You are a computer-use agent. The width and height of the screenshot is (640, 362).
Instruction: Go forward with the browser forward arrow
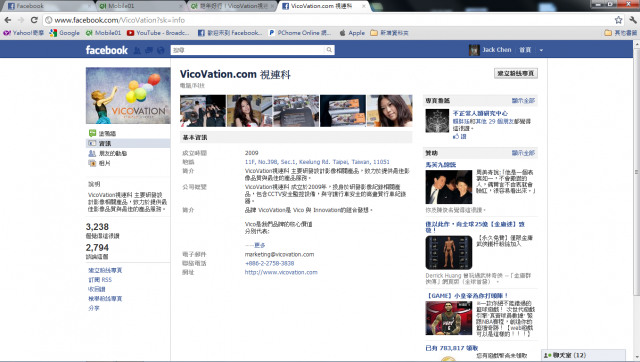click(x=21, y=20)
